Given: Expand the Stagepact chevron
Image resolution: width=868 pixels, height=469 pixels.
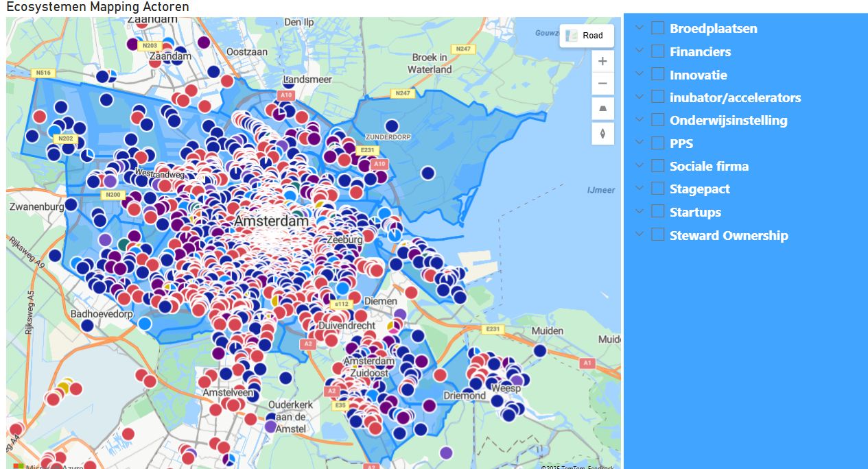Looking at the screenshot, I should (640, 189).
